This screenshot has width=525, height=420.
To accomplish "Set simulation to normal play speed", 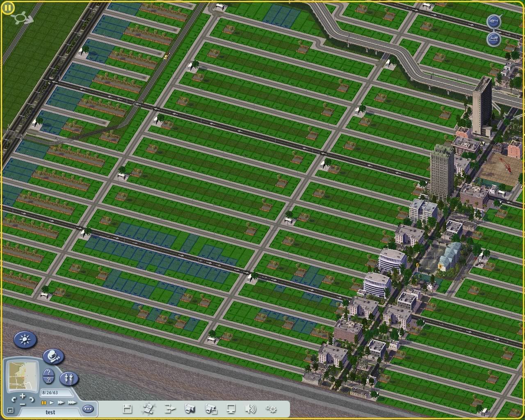I will [x=52, y=403].
